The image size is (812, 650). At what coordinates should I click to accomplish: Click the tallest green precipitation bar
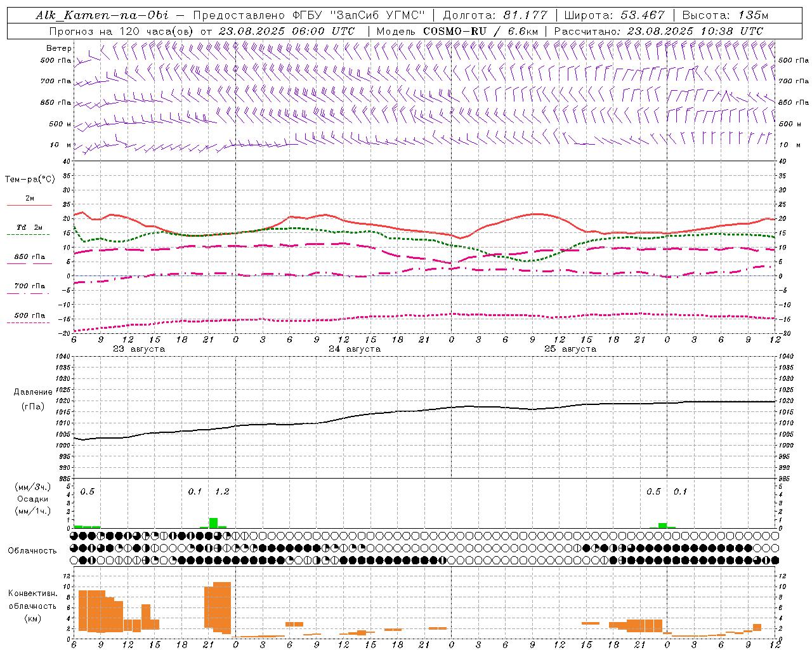(x=213, y=523)
